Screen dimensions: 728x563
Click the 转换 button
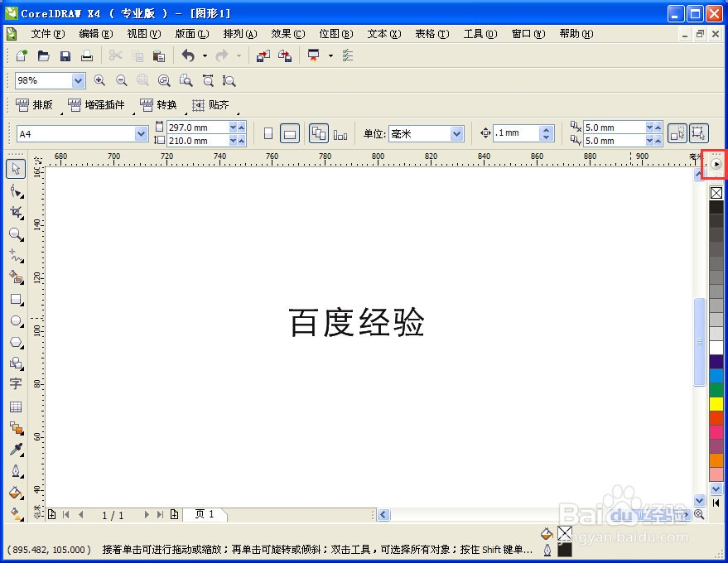[x=158, y=105]
